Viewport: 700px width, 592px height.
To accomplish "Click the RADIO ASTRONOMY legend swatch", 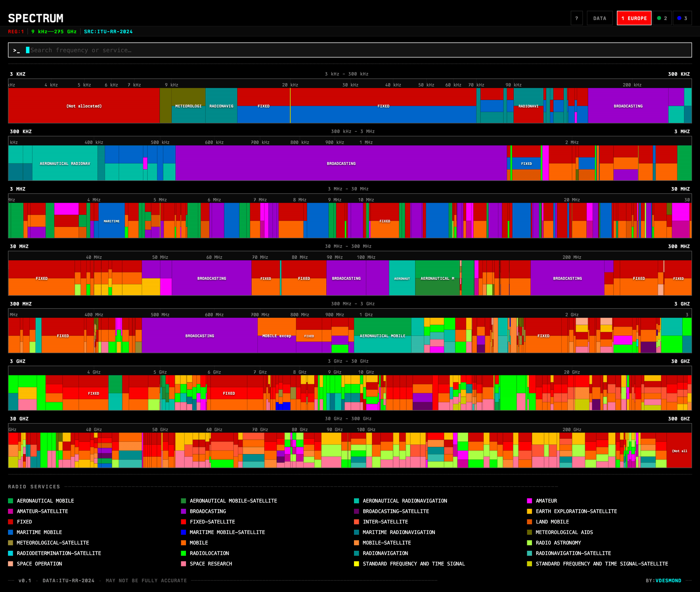I will click(x=529, y=542).
